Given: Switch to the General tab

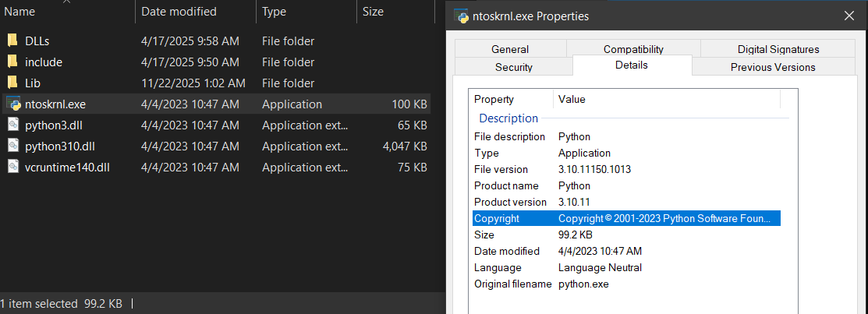Looking at the screenshot, I should pos(510,48).
